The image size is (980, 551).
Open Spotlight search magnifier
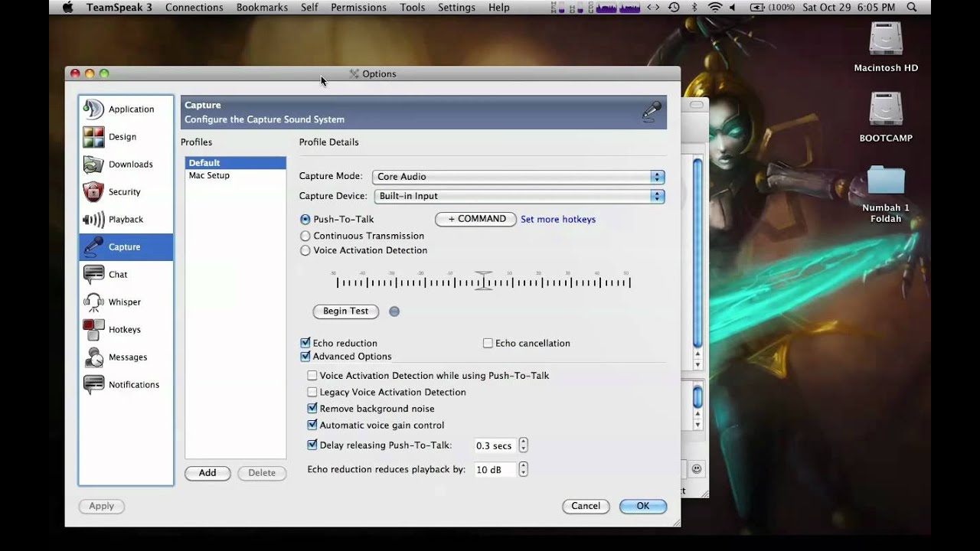point(912,7)
